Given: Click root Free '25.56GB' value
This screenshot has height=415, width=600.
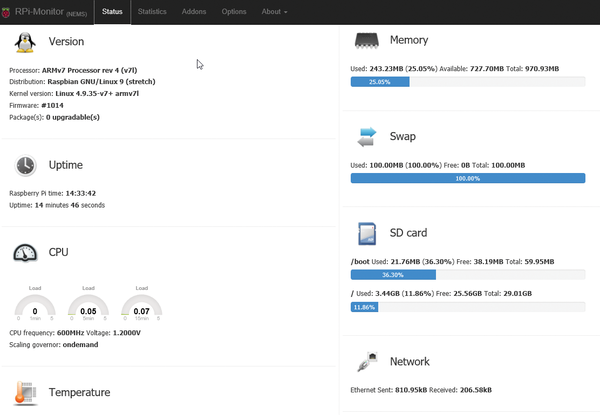Looking at the screenshot, I should point(468,294).
